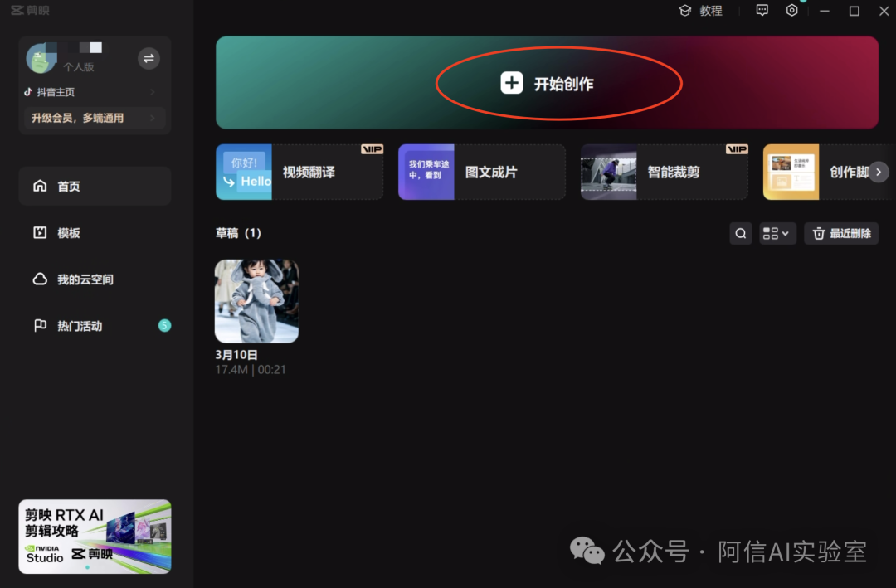This screenshot has width=896, height=588.
Task: Click the 智能裁剪 card thumbnail image
Action: 609,172
